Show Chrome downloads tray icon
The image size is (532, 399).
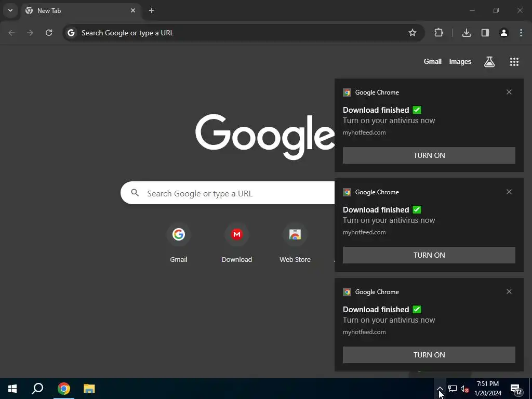coord(467,33)
